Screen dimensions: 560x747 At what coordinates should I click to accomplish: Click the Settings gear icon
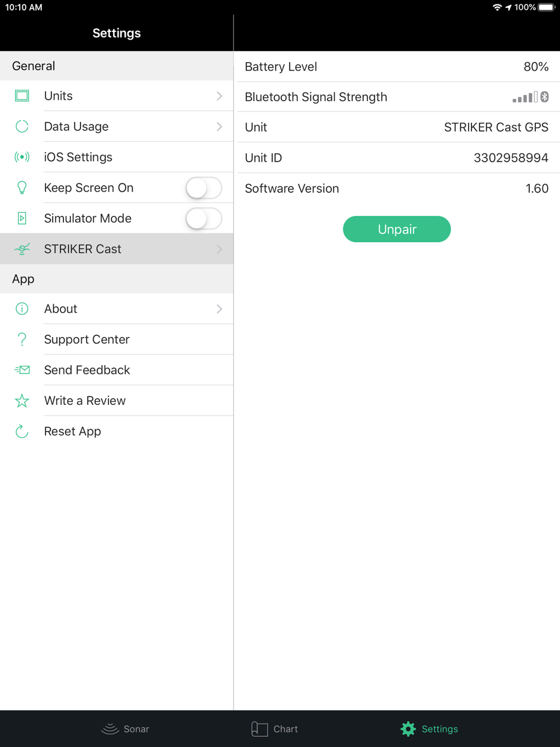point(408,729)
